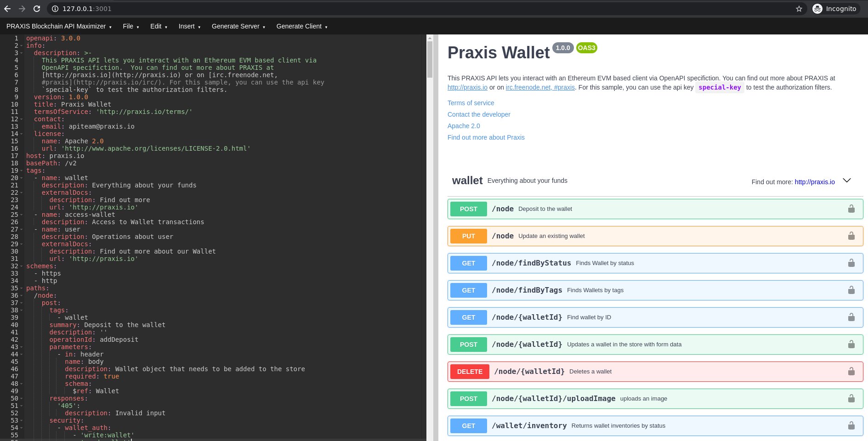Reload the page with refresh icon

[x=37, y=9]
